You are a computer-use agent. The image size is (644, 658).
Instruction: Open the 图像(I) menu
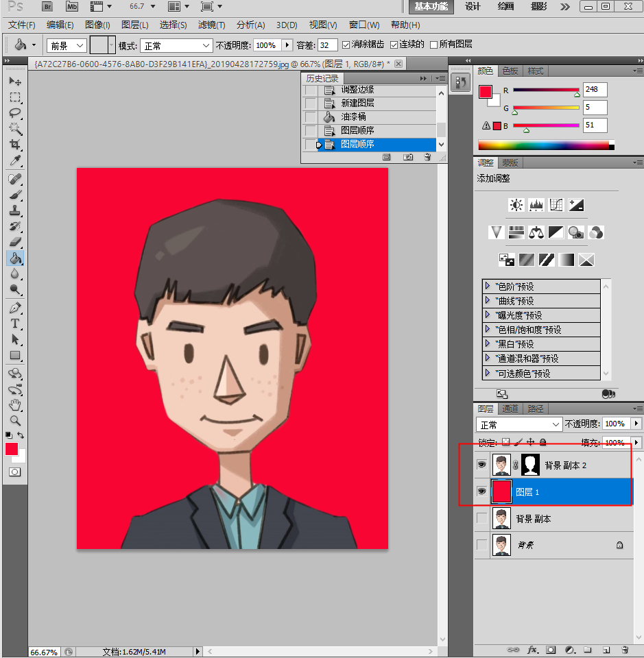pyautogui.click(x=97, y=25)
